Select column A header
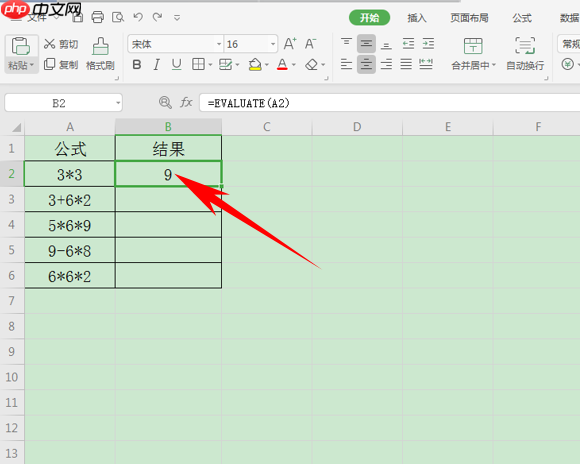Screen dimensions: 580x465 pos(70,127)
